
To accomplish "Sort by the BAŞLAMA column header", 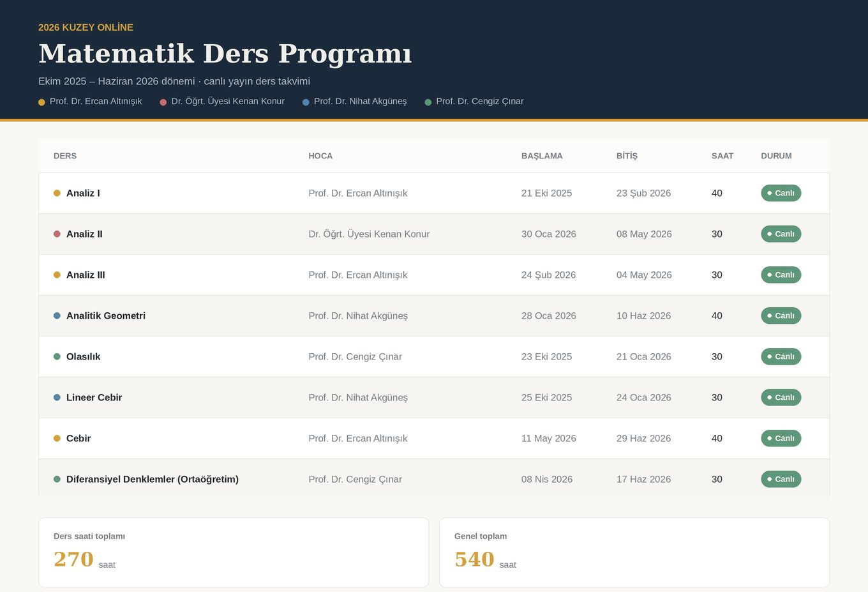I will pos(542,156).
